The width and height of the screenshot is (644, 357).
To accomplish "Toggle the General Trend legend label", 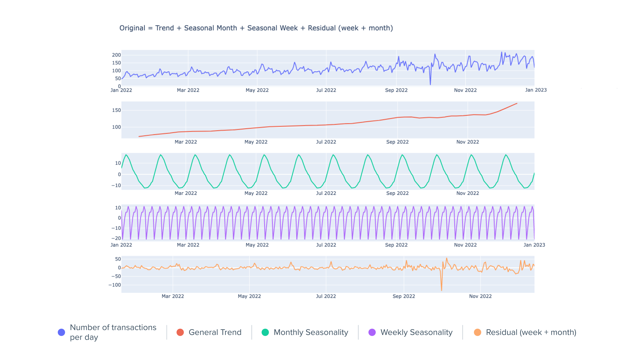I will (215, 332).
